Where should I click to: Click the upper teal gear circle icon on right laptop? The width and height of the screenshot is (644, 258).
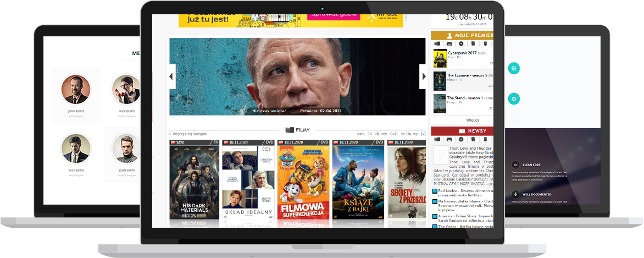coord(514,68)
